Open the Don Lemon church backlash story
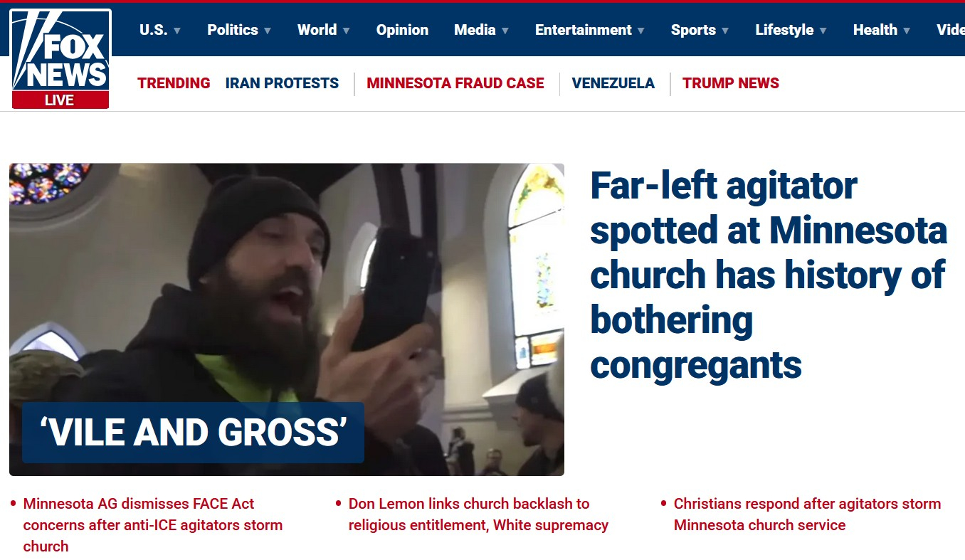Viewport: 965px width, 560px height. coord(478,514)
